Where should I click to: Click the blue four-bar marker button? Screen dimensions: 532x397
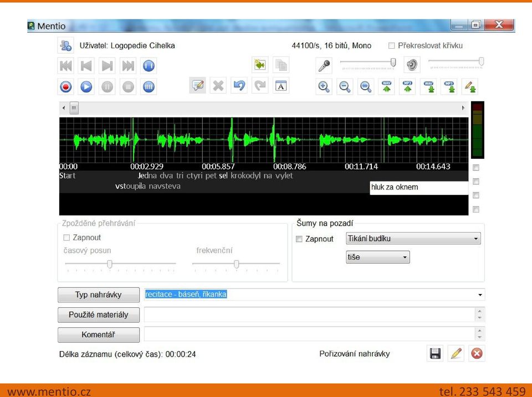[x=149, y=87]
